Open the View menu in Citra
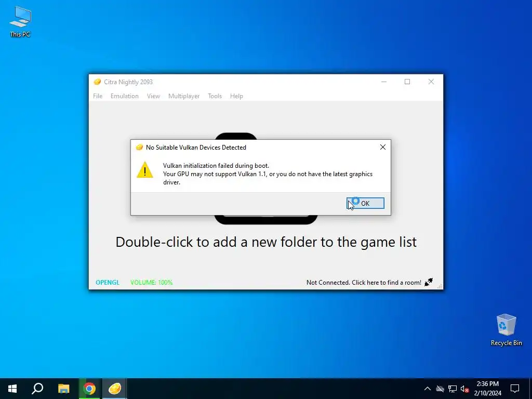The image size is (532, 399). point(153,96)
